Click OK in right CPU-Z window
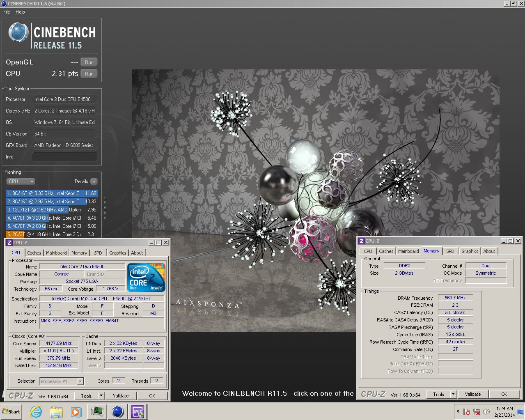The image size is (525, 420). (504, 394)
